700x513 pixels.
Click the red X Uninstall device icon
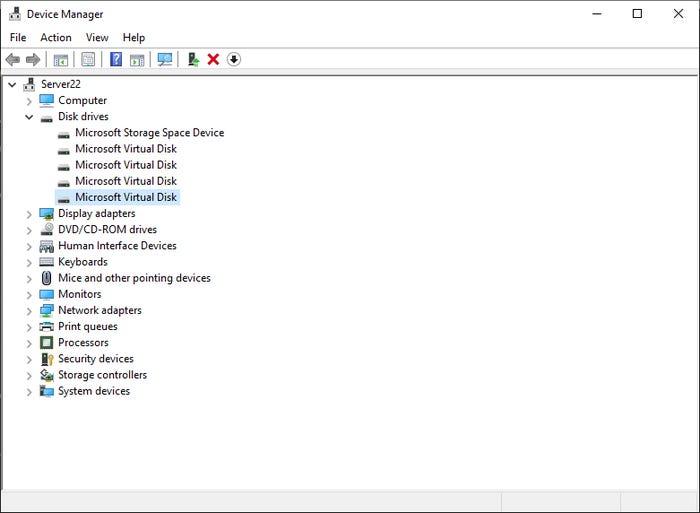pos(213,59)
